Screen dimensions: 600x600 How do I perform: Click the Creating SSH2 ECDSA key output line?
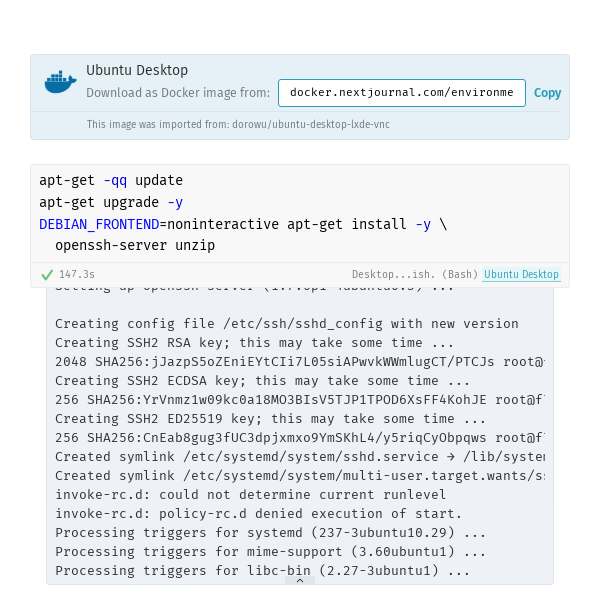coord(262,381)
